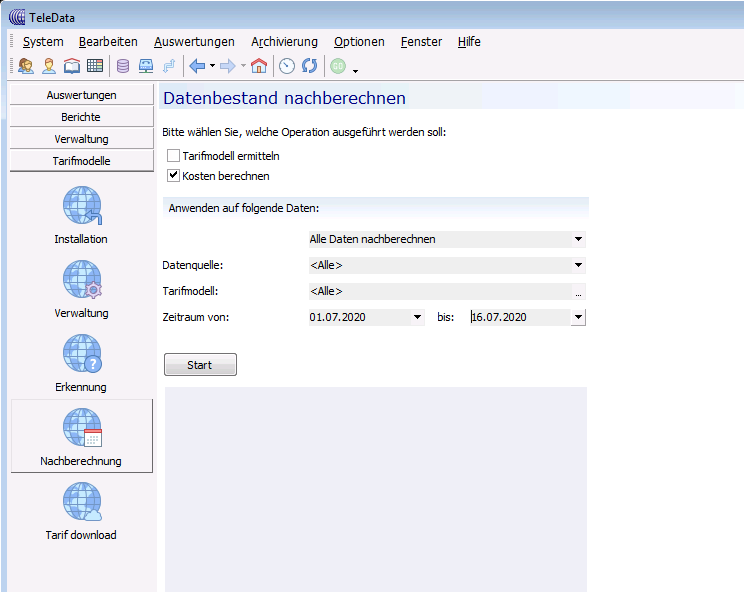The height and width of the screenshot is (592, 744).
Task: Open the Tarif download globe icon
Action: tap(82, 501)
